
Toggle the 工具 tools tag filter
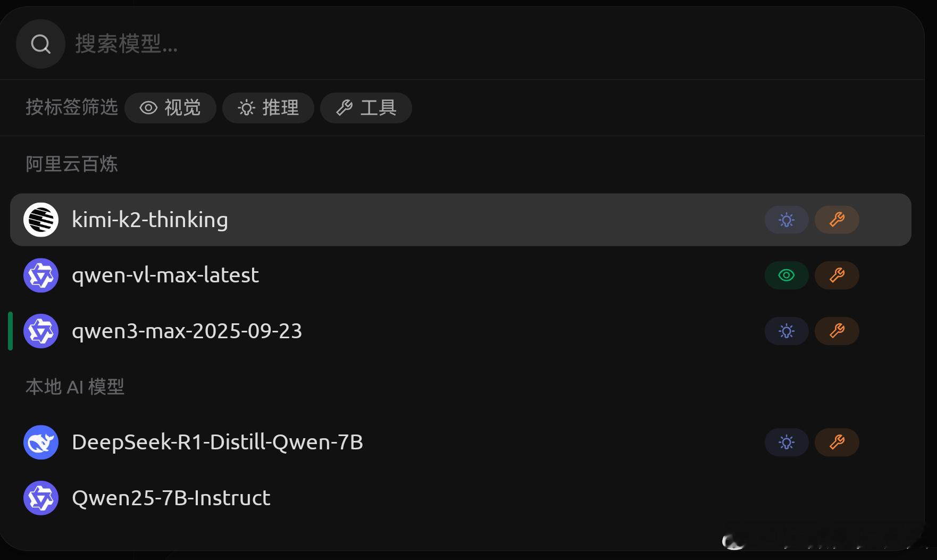(366, 108)
